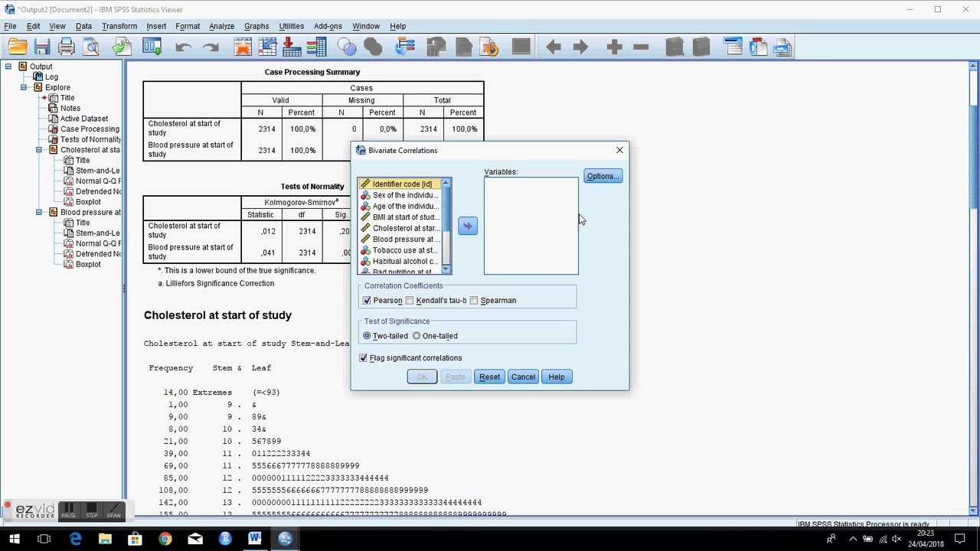Screen dimensions: 980x551
Task: Click the ezvid Stop button
Action: pyautogui.click(x=92, y=510)
